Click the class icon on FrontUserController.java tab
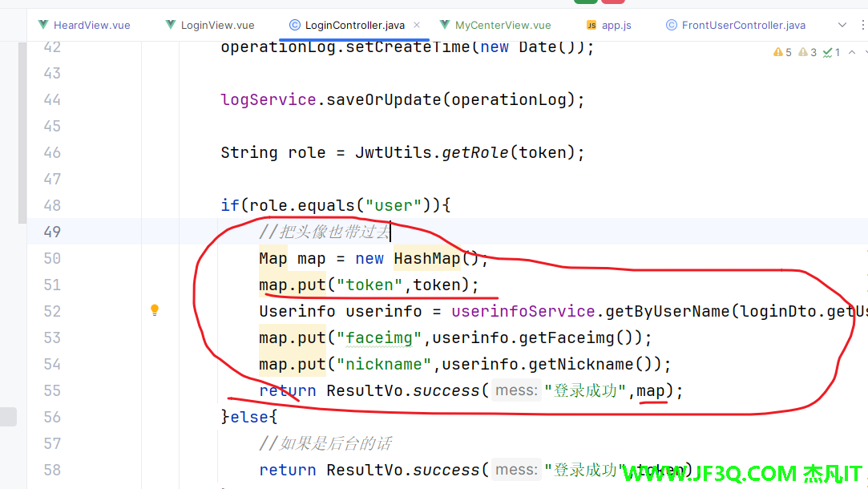The width and height of the screenshot is (868, 489). [672, 26]
